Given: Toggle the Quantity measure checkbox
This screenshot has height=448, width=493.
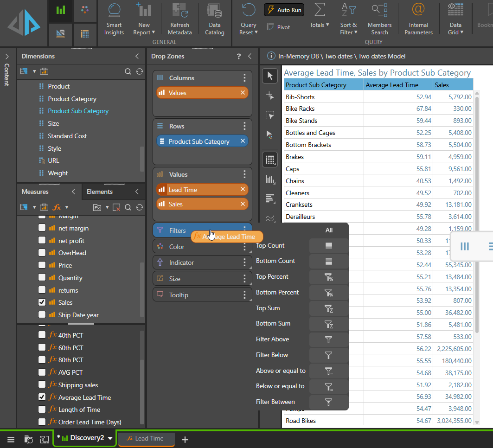Looking at the screenshot, I should tap(42, 278).
